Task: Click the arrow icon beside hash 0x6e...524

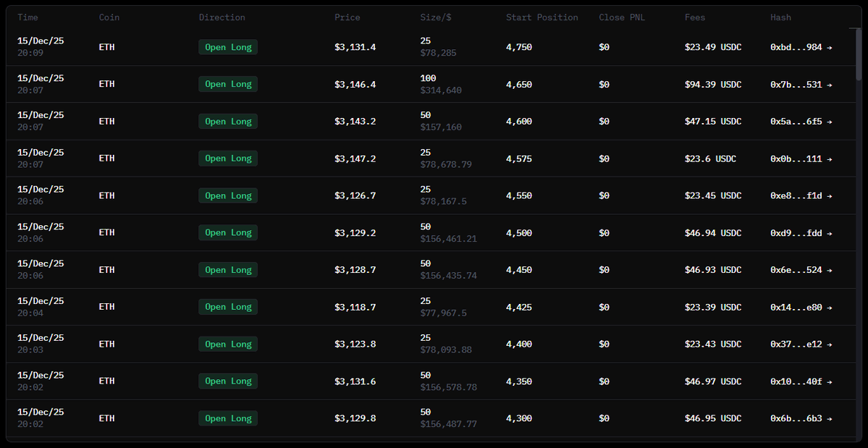Action: coord(829,270)
